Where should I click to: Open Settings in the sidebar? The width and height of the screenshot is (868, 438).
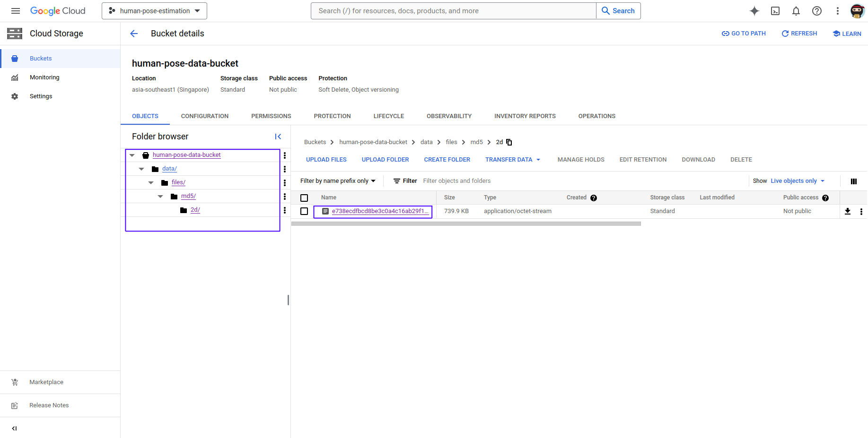60,96
